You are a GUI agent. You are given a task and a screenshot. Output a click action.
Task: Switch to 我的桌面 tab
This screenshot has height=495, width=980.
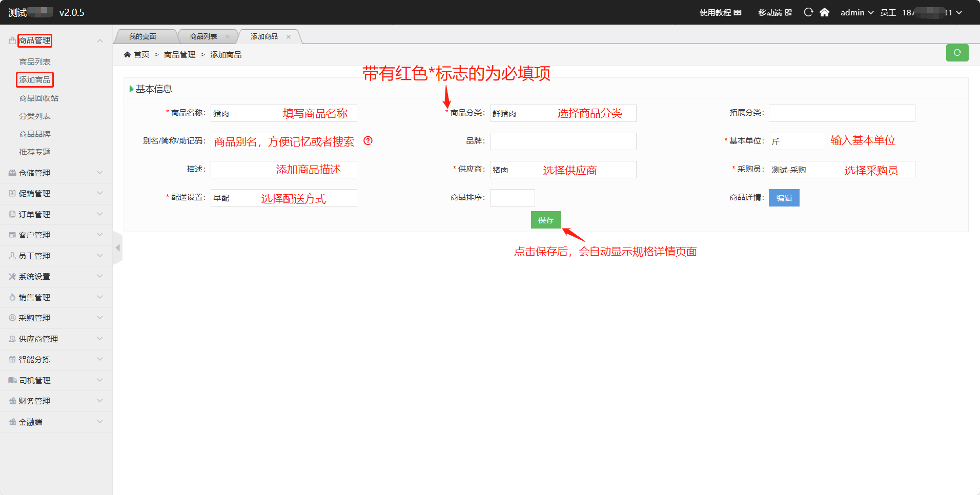142,37
